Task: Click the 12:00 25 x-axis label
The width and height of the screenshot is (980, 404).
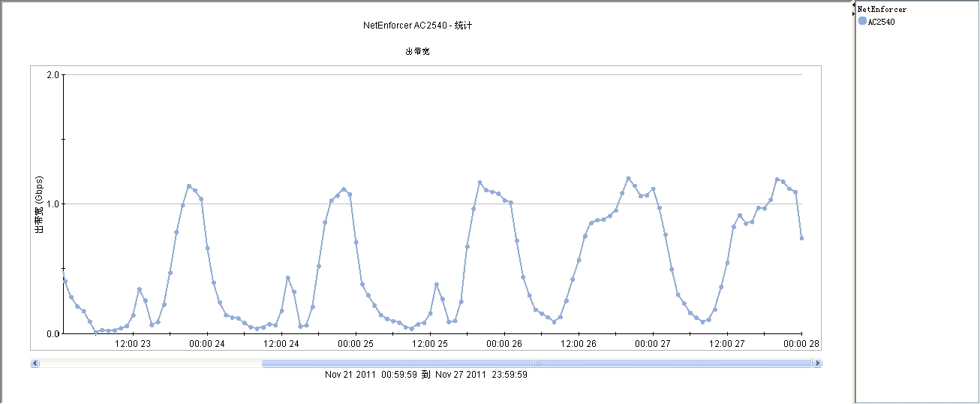Action: [430, 344]
